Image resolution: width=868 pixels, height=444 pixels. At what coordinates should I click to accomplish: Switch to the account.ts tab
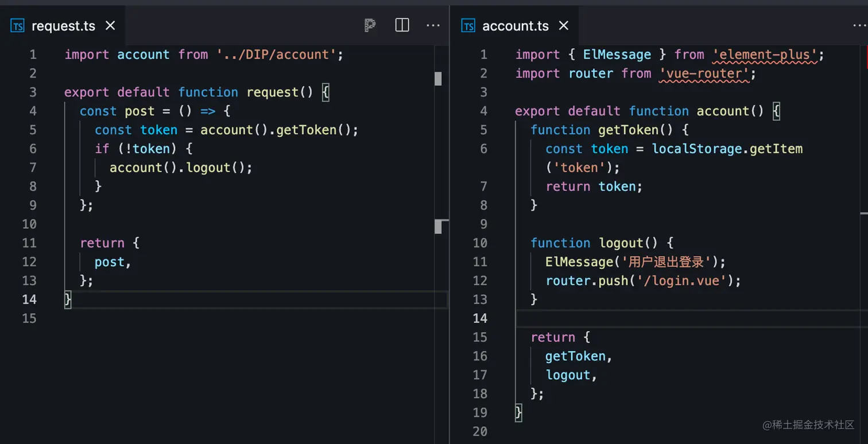[x=515, y=26]
